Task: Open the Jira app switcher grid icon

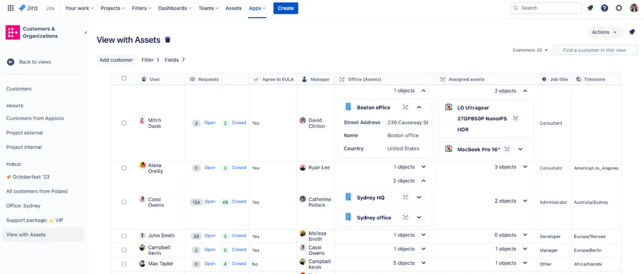Action: [x=11, y=8]
